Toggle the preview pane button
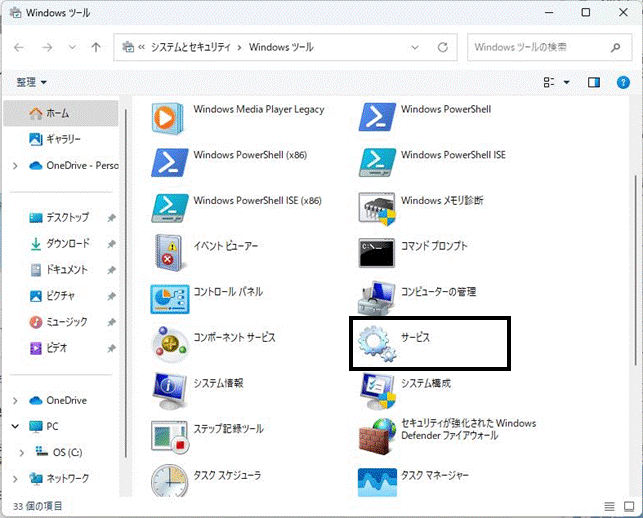643x518 pixels. pos(593,82)
